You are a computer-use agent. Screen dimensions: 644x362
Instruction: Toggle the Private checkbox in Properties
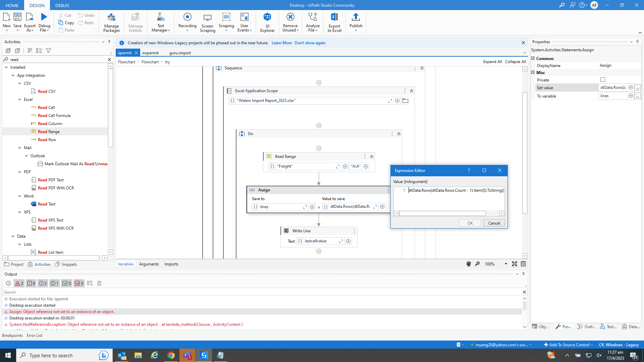603,80
